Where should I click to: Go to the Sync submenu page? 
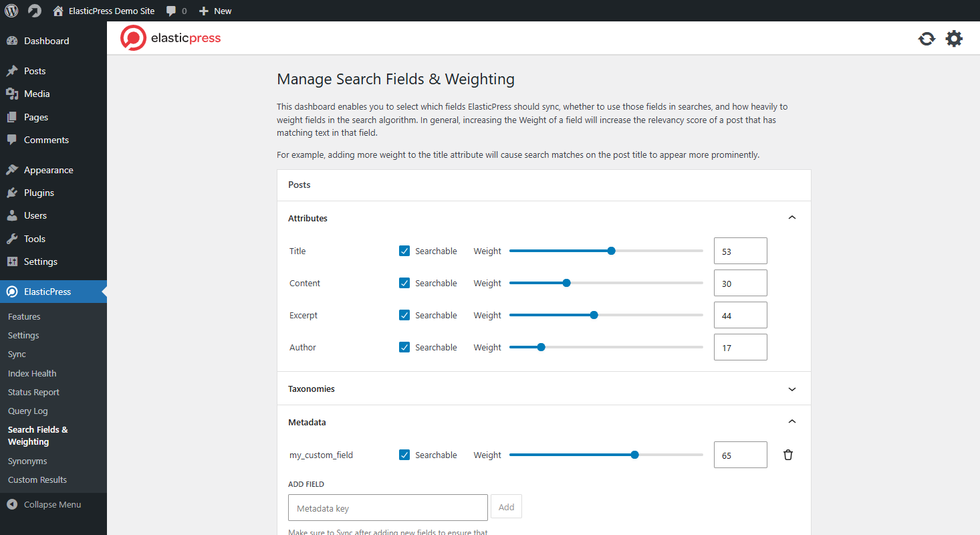[x=17, y=354]
